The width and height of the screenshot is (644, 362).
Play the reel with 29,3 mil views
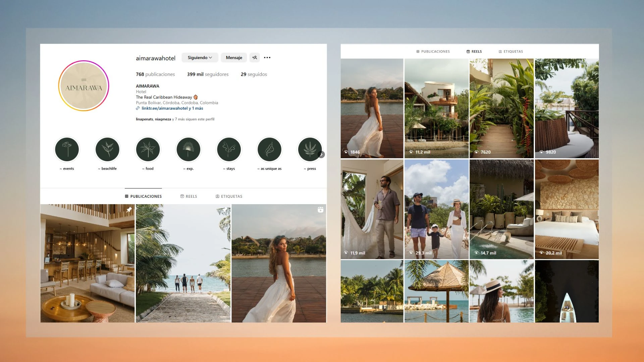tap(436, 209)
